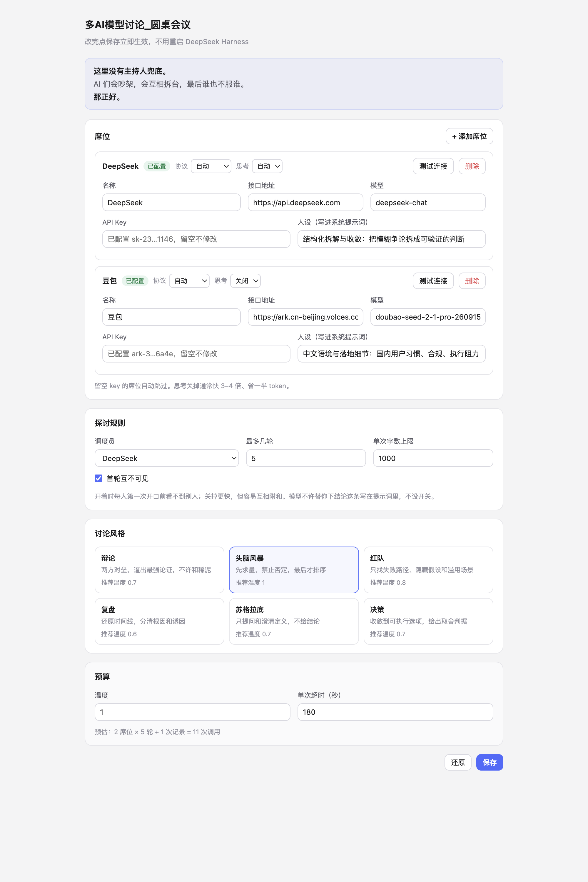
Task: Open DeepSeek seat 协议 dropdown
Action: pos(211,166)
